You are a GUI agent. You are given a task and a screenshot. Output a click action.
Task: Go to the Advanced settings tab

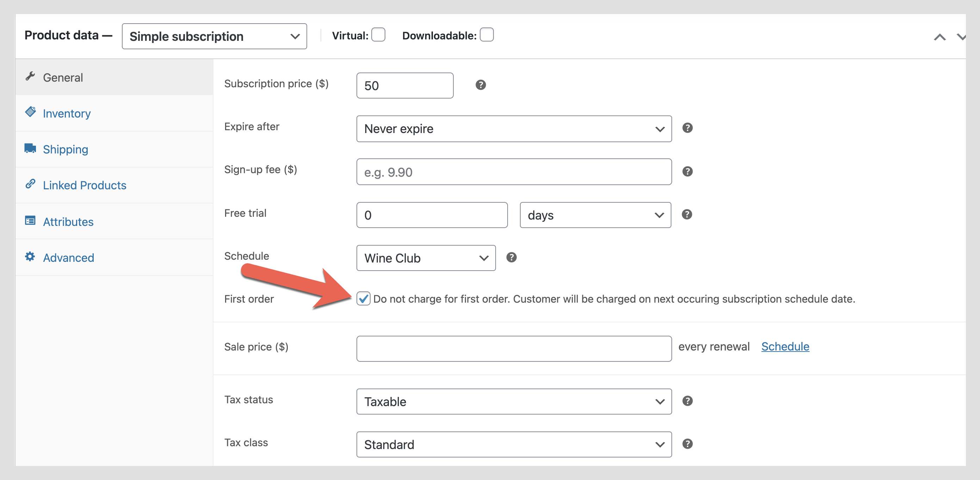68,258
